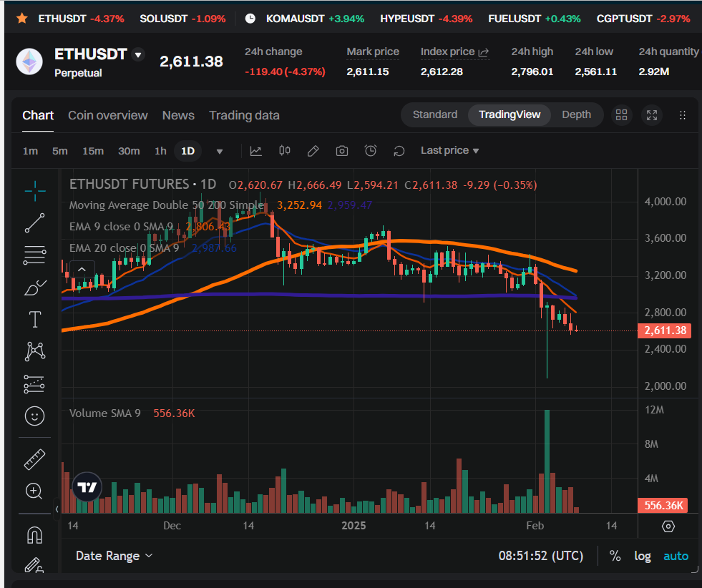Screen dimensions: 702x588
Task: Toggle log scale mode
Action: point(643,556)
